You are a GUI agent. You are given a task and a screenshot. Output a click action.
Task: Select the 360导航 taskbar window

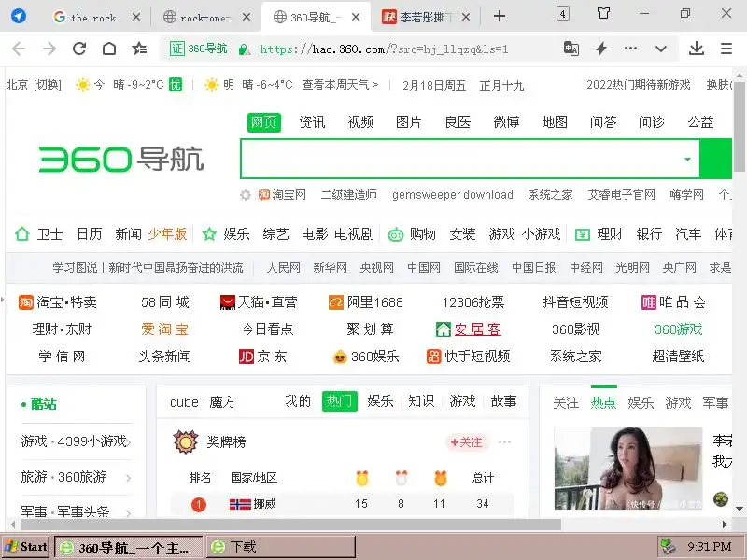point(129,547)
